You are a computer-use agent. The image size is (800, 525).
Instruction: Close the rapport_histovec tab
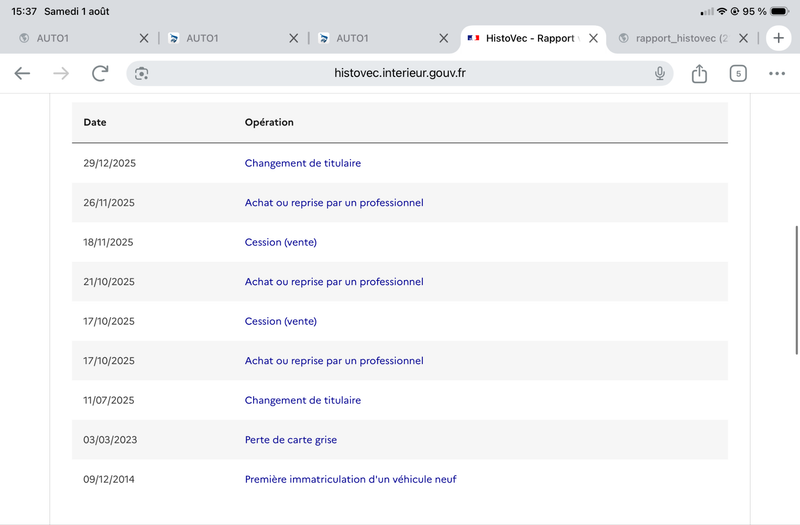tap(743, 38)
